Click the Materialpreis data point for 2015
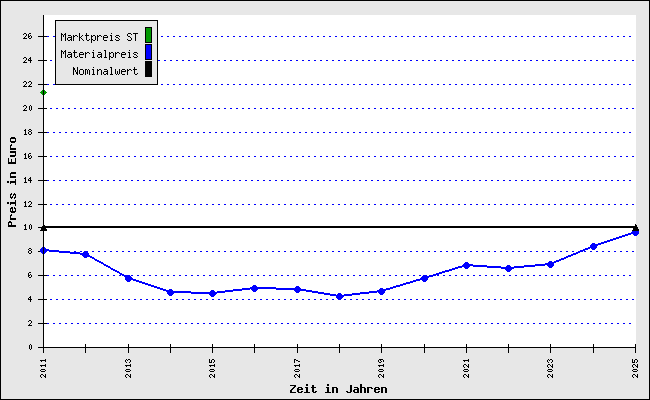Viewport: 650px width, 400px height. (x=213, y=293)
